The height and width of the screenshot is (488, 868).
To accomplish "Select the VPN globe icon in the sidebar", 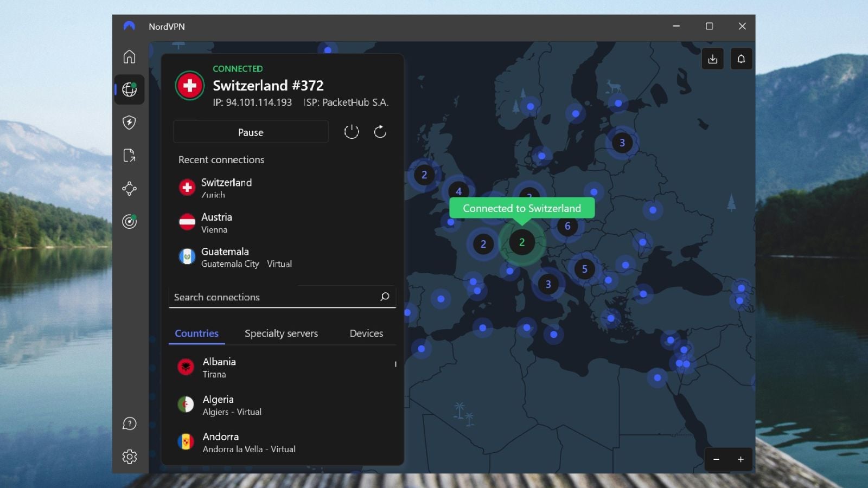I will click(x=129, y=89).
